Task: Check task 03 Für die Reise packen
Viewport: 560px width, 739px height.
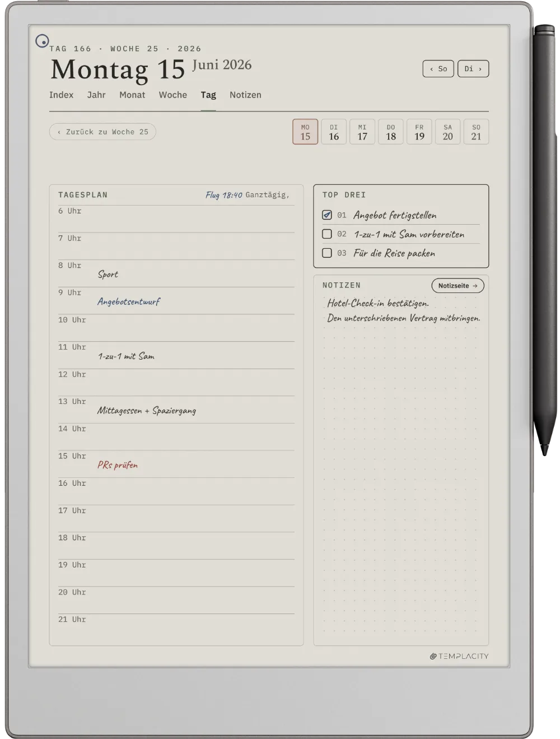Action: click(327, 253)
